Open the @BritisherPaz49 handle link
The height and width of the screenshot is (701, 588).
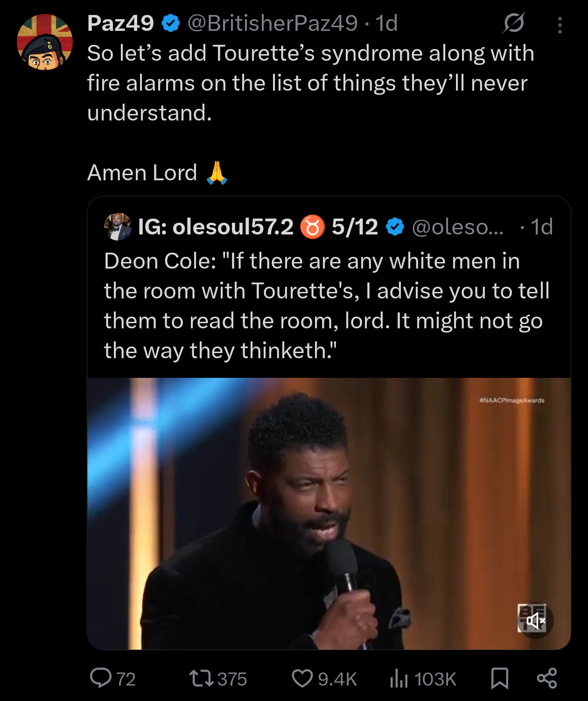[273, 23]
